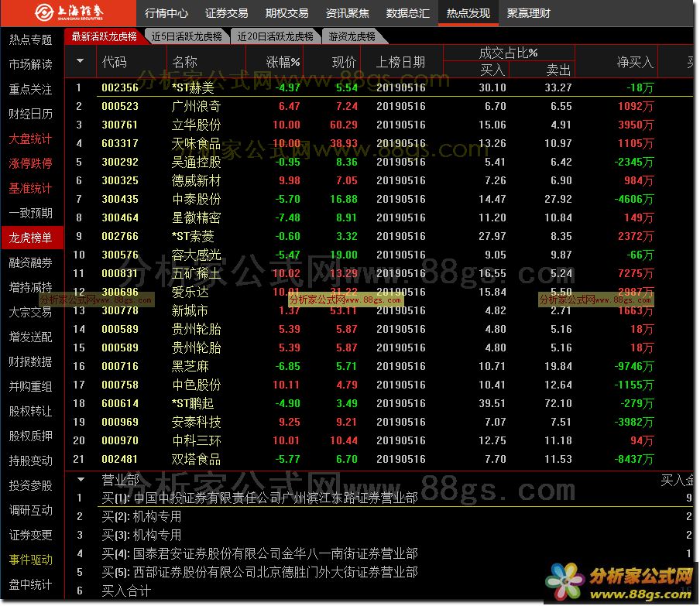This screenshot has width=700, height=606.
Task: Sort by 现价 column header
Action: [x=344, y=62]
